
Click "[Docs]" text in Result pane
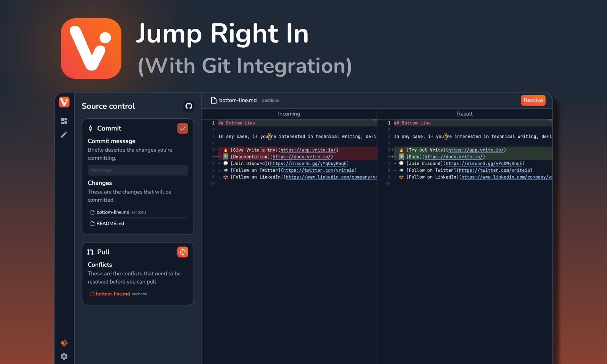[x=414, y=157]
